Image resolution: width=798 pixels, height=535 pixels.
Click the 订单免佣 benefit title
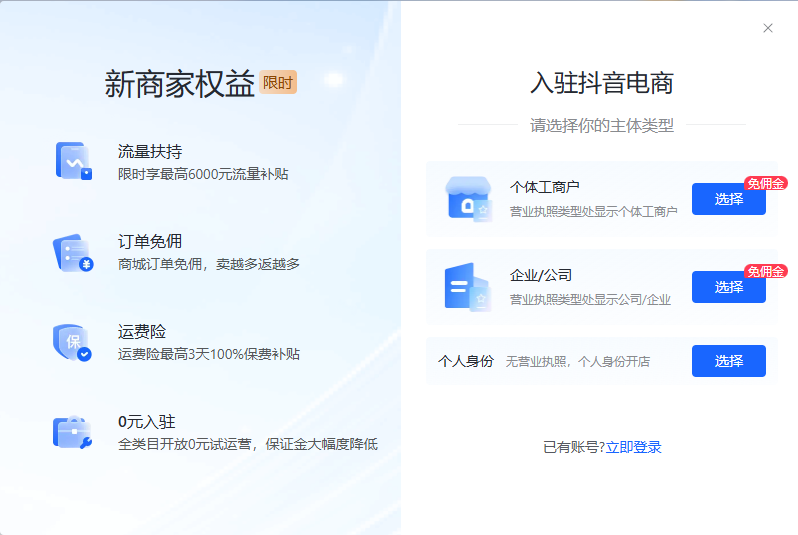(150, 241)
